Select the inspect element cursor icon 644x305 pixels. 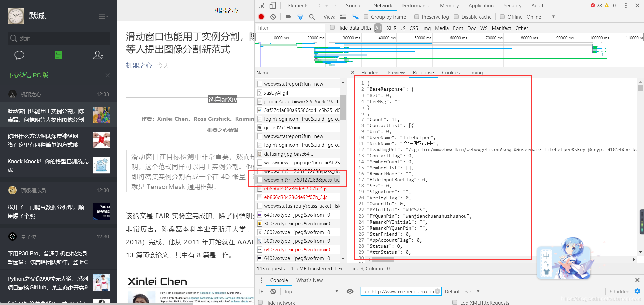tap(261, 6)
